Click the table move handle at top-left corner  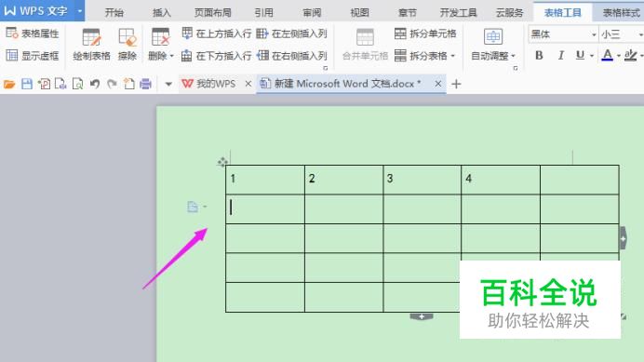(222, 162)
